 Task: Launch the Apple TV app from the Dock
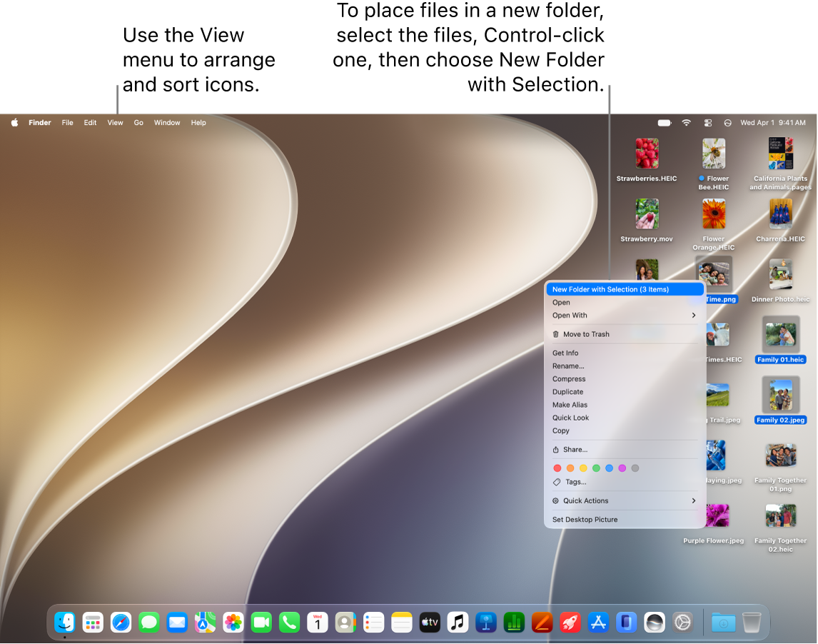(430, 622)
